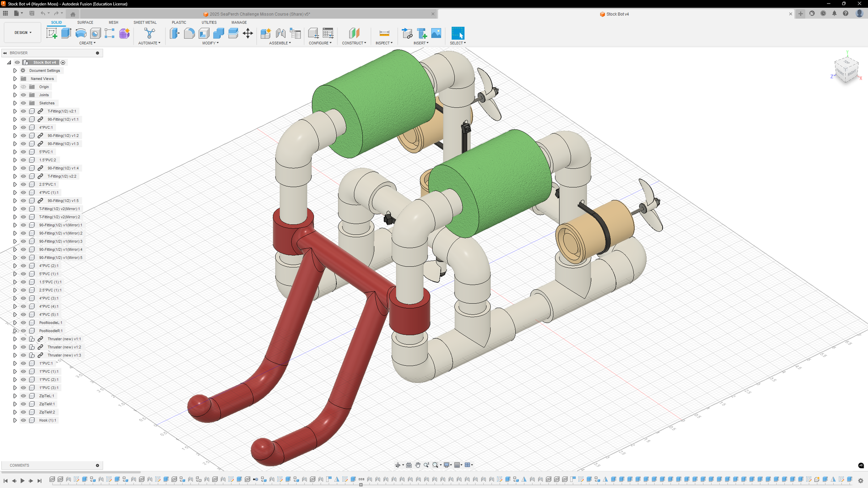Select the Fillet tool in Modify
Image resolution: width=868 pixels, height=488 pixels.
pyautogui.click(x=189, y=33)
